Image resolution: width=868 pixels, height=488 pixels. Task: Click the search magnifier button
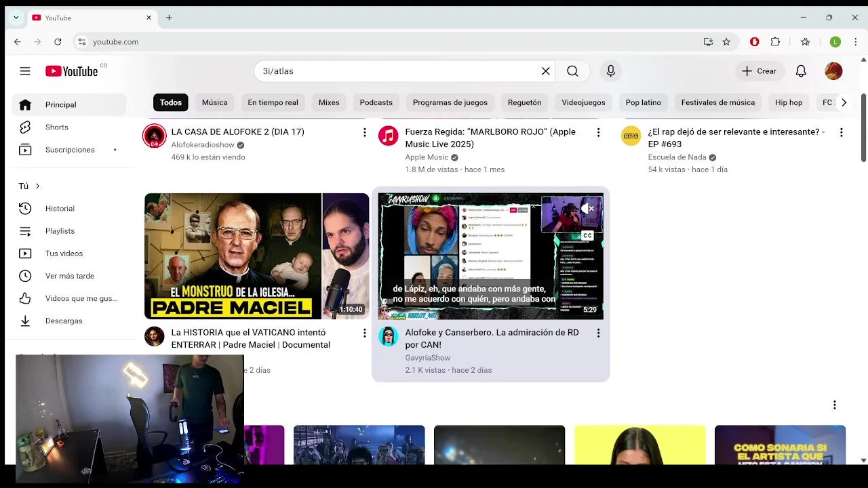pos(573,71)
